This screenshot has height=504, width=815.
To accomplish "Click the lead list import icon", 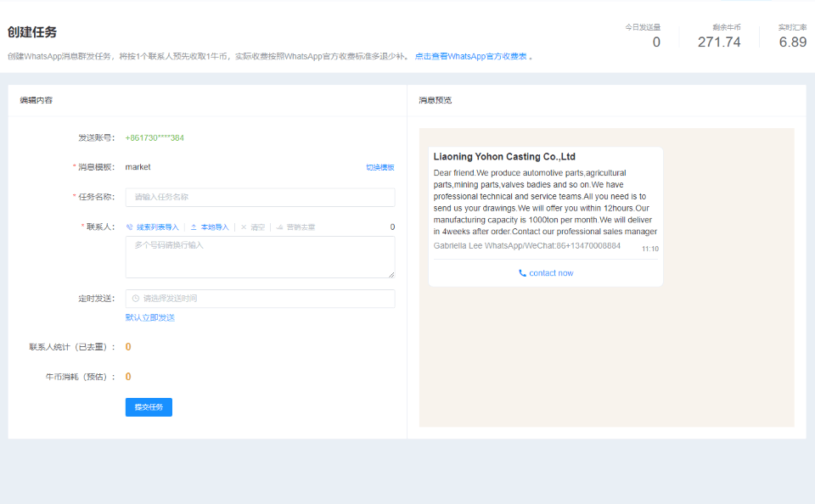I will (130, 227).
